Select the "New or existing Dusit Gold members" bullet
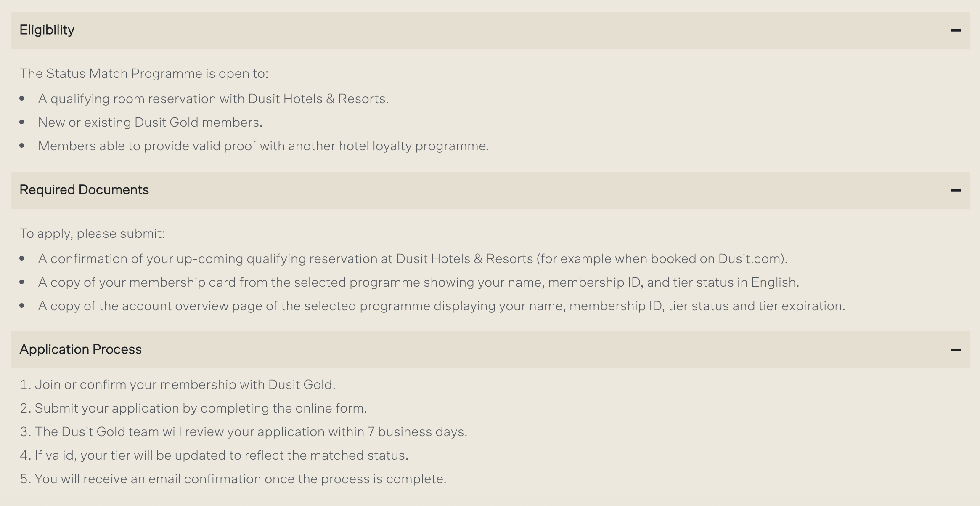This screenshot has width=980, height=506. coord(150,123)
